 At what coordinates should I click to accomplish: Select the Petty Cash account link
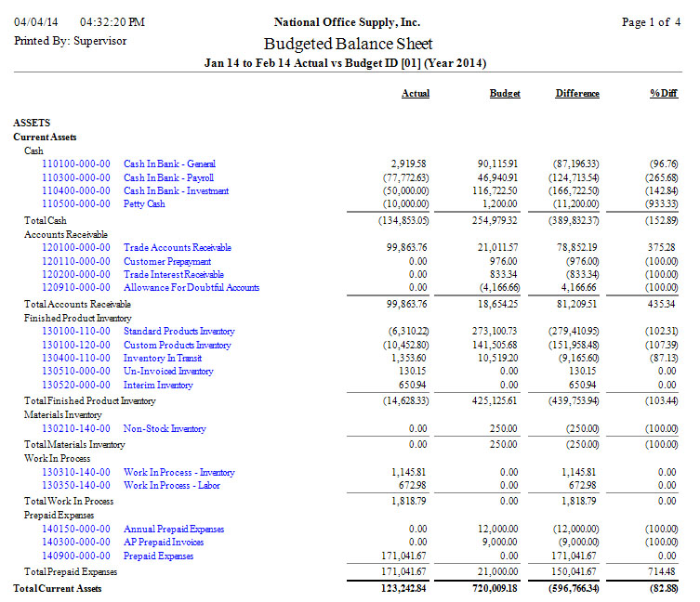(144, 204)
